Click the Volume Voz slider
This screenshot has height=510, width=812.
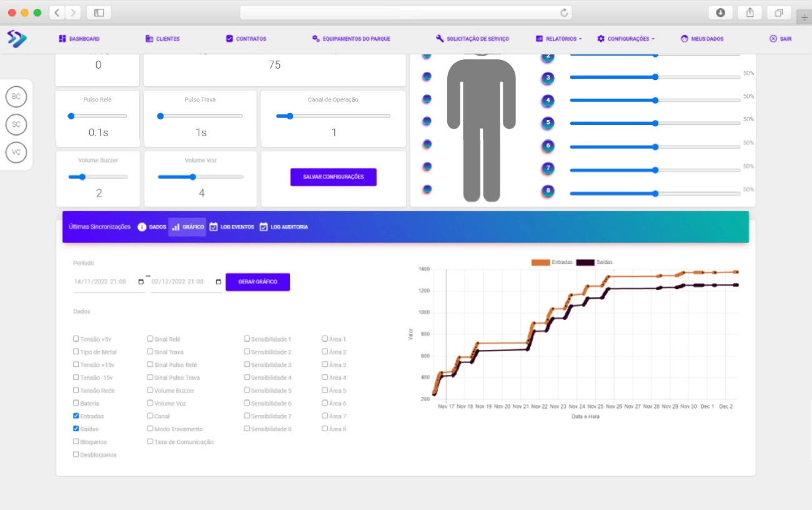[201, 177]
